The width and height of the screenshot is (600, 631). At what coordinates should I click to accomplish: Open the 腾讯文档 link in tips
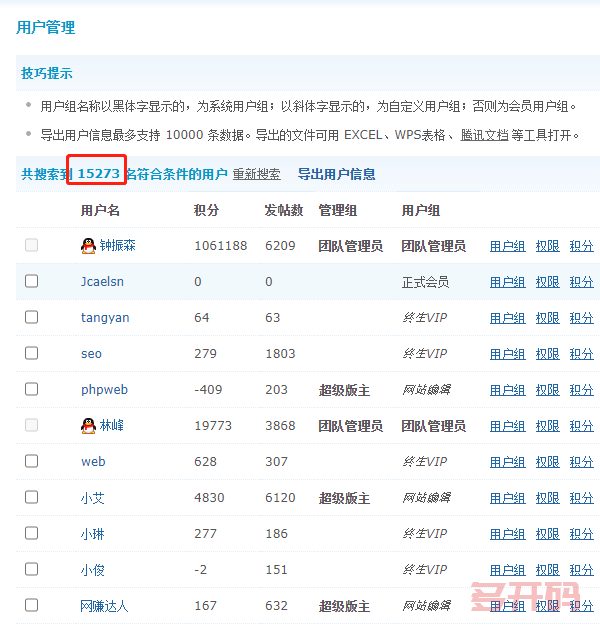[x=484, y=135]
